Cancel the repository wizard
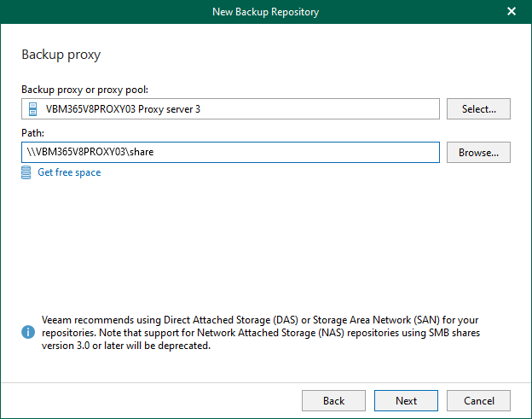532x419 pixels. point(478,400)
